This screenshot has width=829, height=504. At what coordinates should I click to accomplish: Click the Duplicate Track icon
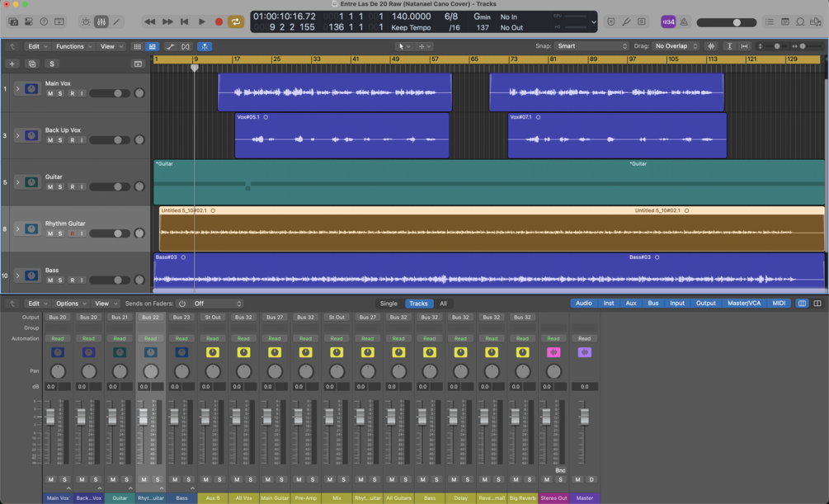point(32,64)
